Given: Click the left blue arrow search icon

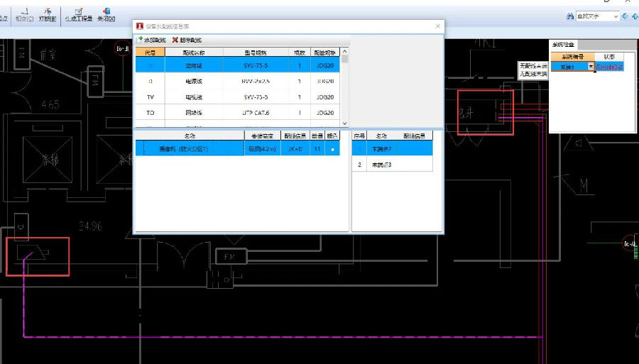Looking at the screenshot, I should pyautogui.click(x=625, y=16).
